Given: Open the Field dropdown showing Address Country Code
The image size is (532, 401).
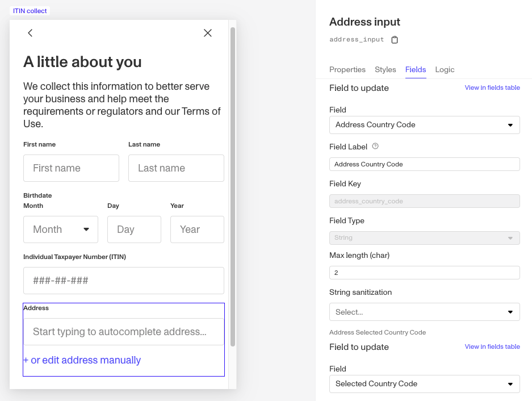Looking at the screenshot, I should click(424, 125).
